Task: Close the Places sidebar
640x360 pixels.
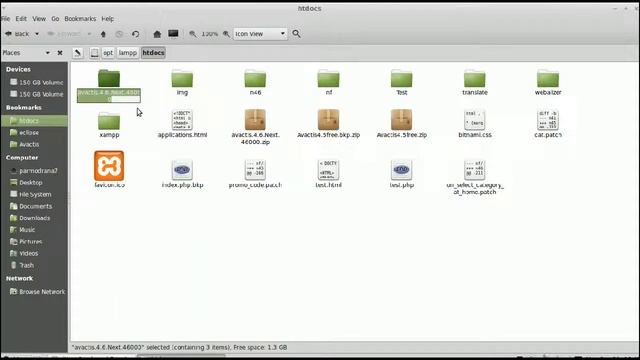Action: coord(60,53)
